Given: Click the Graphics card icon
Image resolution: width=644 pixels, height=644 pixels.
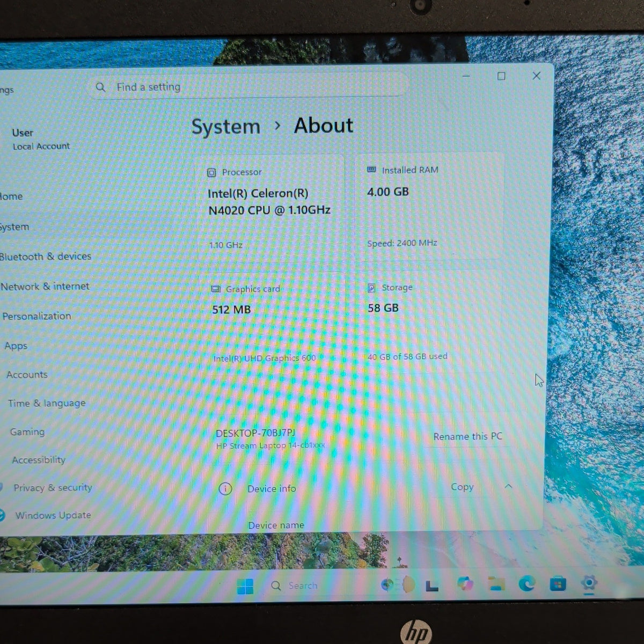Looking at the screenshot, I should click(216, 289).
